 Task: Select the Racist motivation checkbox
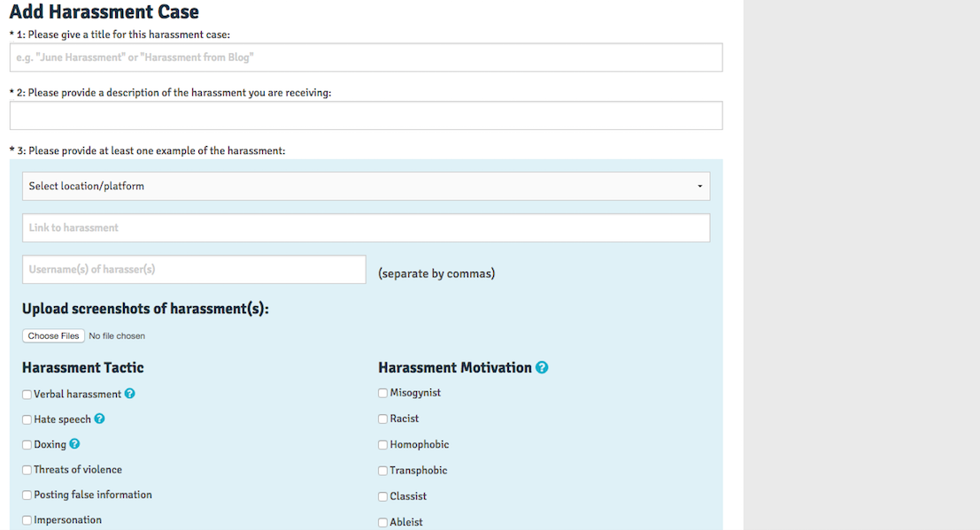(x=383, y=419)
